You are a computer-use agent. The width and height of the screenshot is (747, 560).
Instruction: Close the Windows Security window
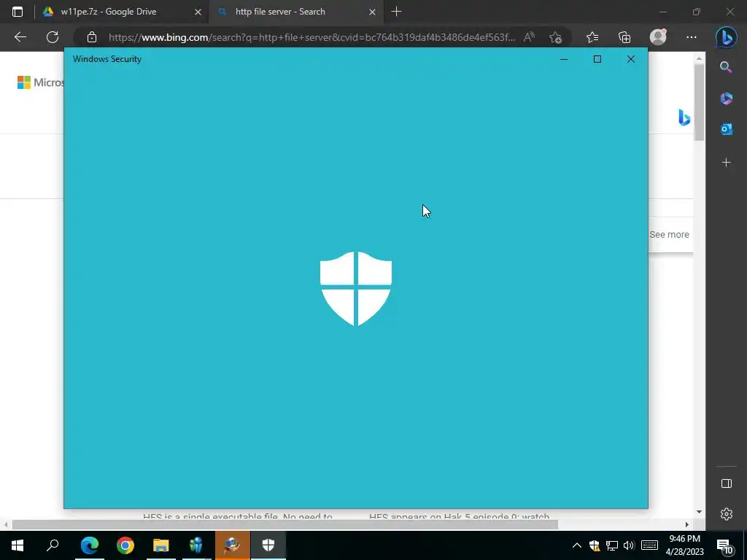[631, 59]
